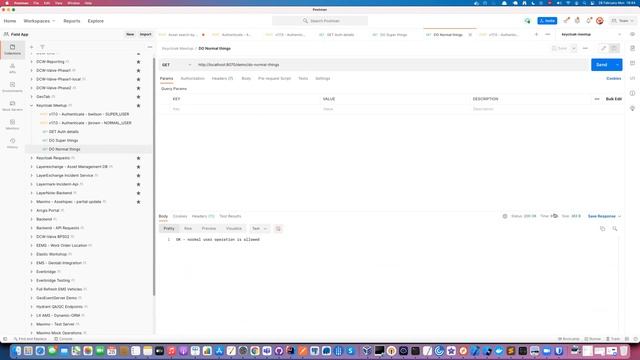Viewport: 640px width, 360px height.
Task: Switch to the request Body tab
Action: tap(246, 78)
